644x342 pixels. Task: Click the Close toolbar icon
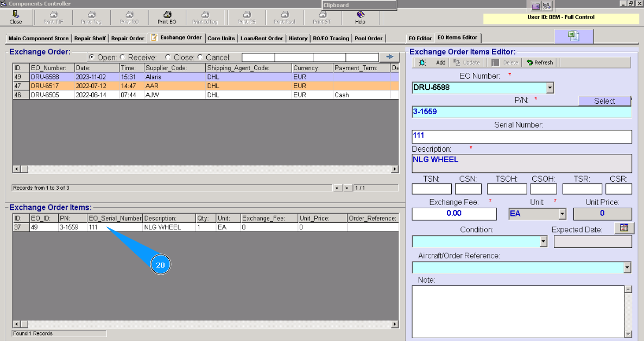[x=16, y=15]
